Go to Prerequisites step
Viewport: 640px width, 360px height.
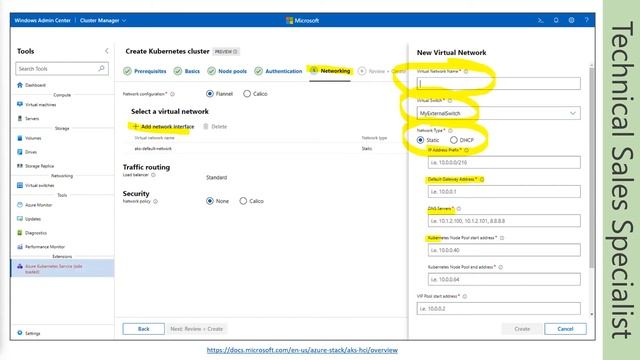[x=145, y=71]
